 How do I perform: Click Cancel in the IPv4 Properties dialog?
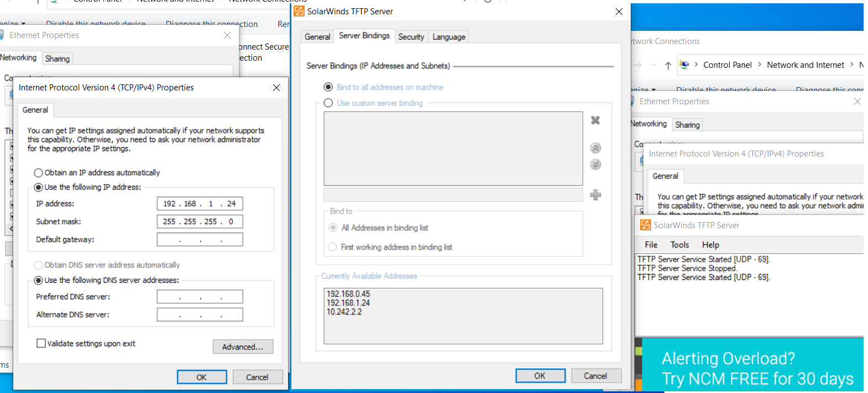click(257, 377)
